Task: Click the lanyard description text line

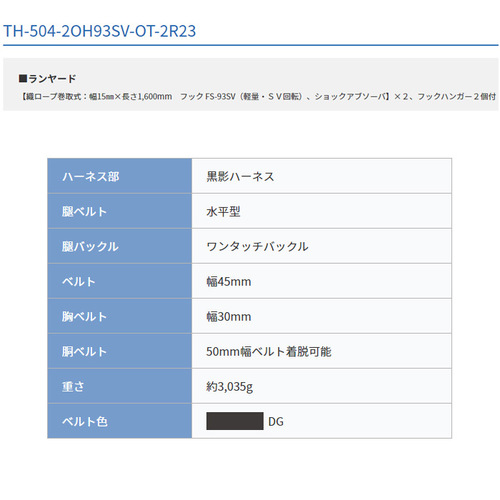Action: [x=258, y=97]
